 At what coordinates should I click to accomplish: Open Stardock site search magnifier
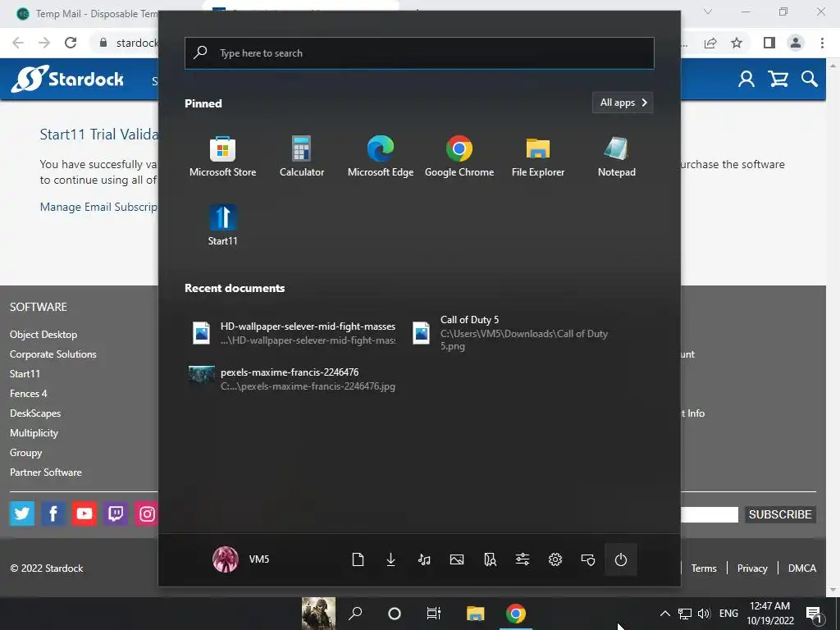pos(810,80)
